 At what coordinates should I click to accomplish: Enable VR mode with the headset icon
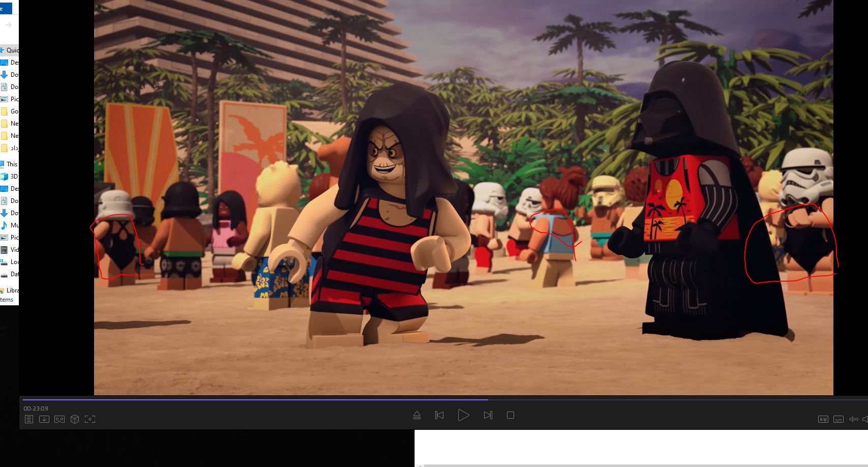pyautogui.click(x=59, y=419)
